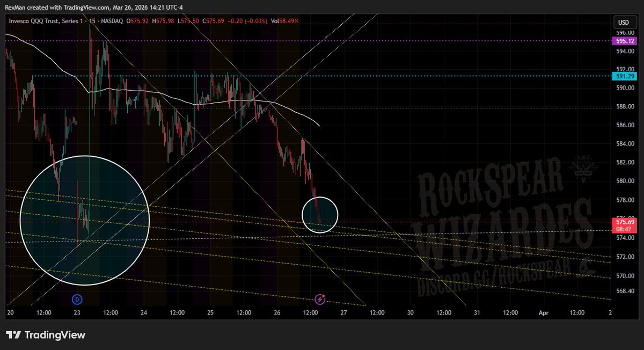Click the 590.00 price axis label
The image size is (644, 350).
click(x=624, y=88)
